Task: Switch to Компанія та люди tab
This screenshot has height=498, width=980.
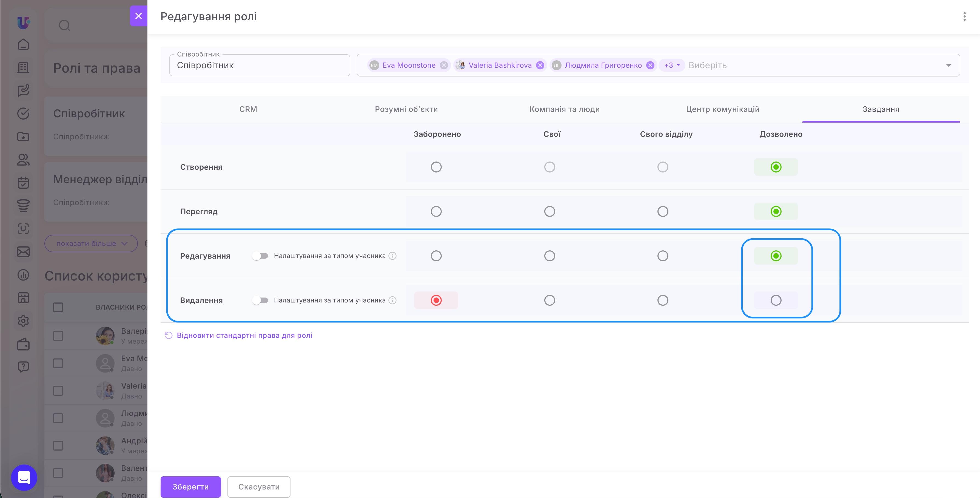Action: tap(565, 109)
